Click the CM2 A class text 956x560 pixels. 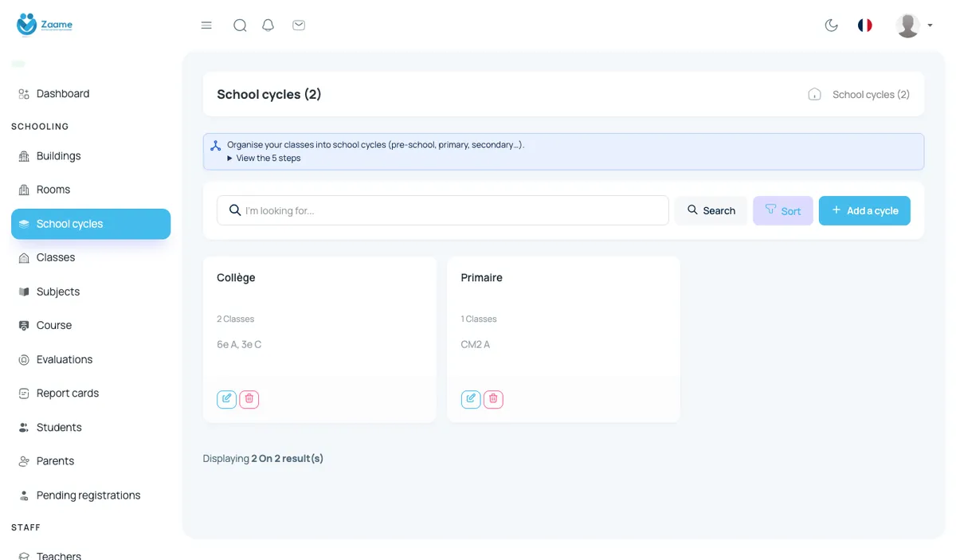(x=476, y=344)
